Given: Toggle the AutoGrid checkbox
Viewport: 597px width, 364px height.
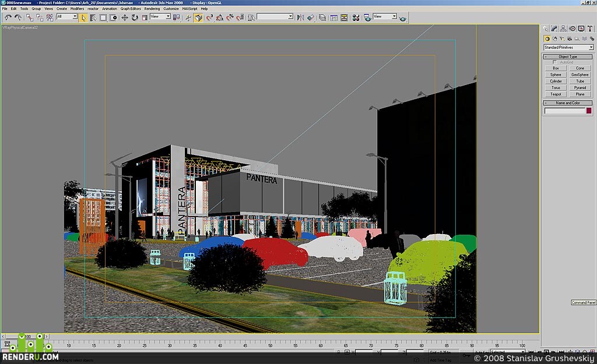Looking at the screenshot, I should point(554,62).
